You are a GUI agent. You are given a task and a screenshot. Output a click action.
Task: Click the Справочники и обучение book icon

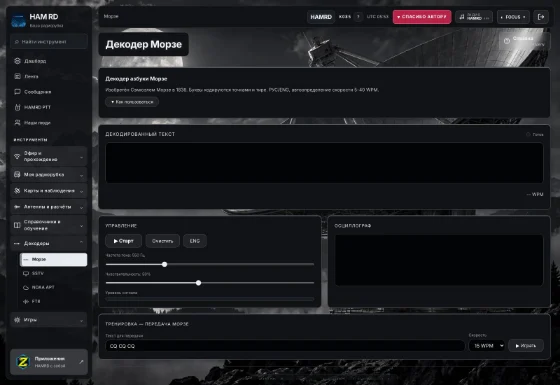point(17,225)
